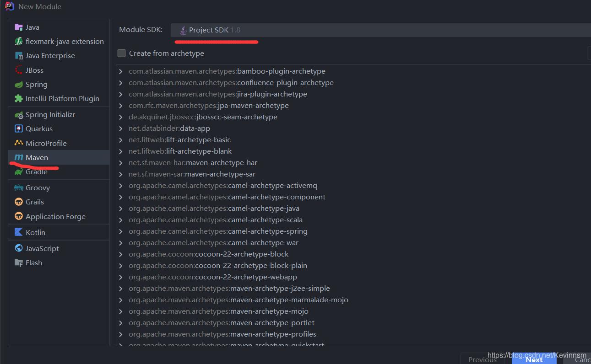Enable Create from archetype checkbox
591x364 pixels.
[121, 53]
